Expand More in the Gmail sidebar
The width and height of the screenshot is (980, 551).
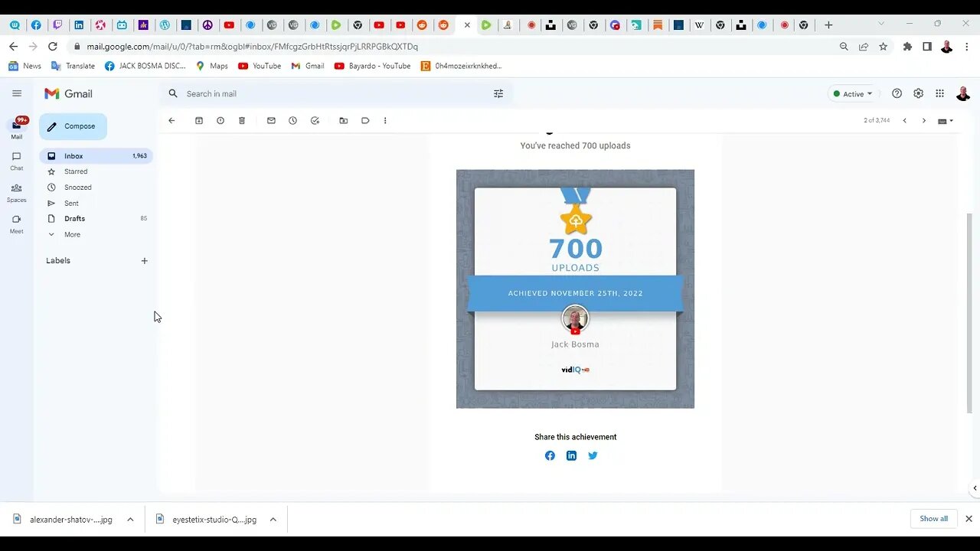(x=72, y=235)
